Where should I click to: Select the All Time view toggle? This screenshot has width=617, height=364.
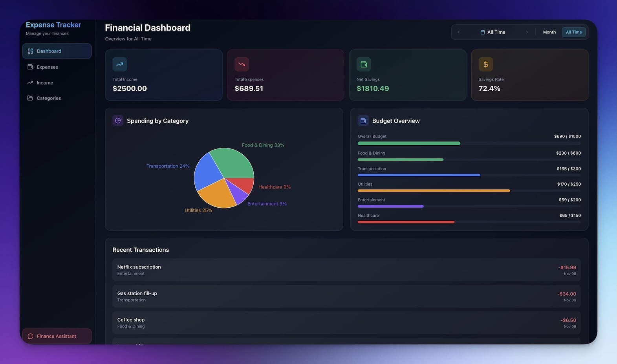coord(573,32)
